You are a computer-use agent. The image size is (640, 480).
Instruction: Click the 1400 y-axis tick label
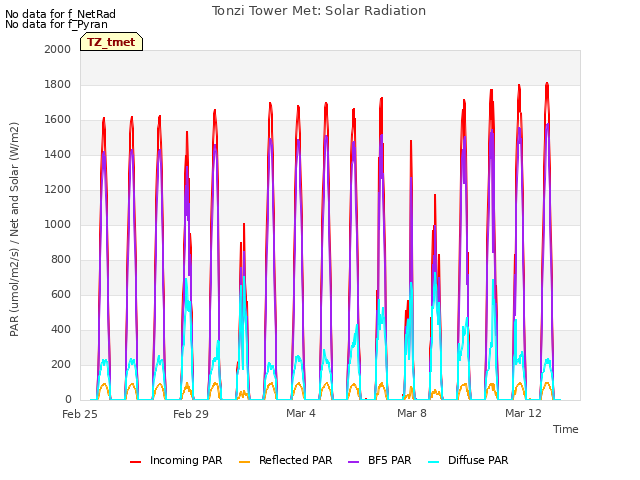(58, 154)
